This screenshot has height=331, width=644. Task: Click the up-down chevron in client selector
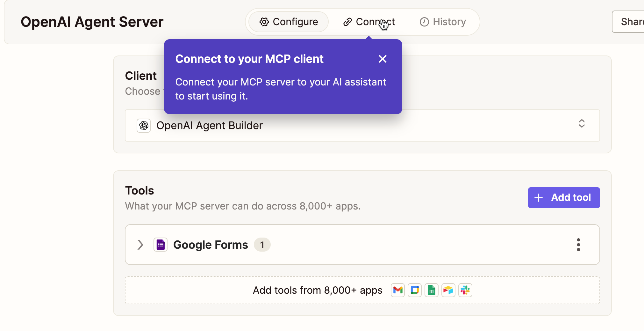[582, 123]
